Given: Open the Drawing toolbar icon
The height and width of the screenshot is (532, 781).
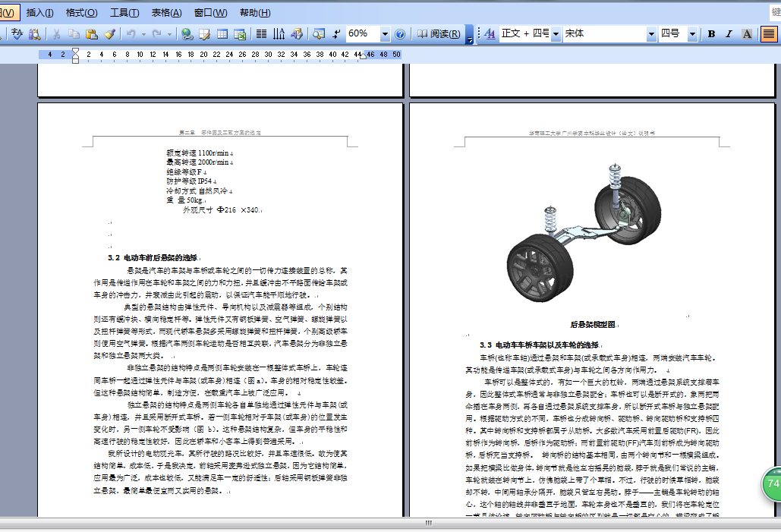Looking at the screenshot, I should coord(297,34).
